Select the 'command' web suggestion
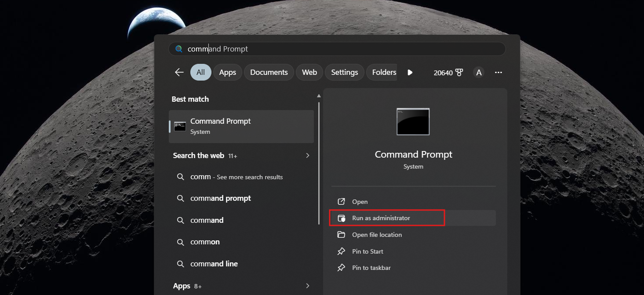The width and height of the screenshot is (644, 295). click(x=241, y=220)
